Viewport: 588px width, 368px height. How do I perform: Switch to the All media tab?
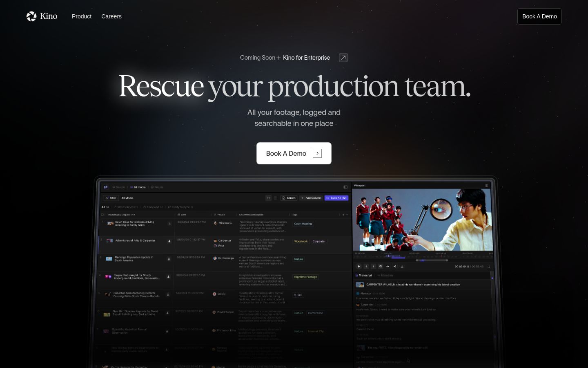[x=138, y=187]
